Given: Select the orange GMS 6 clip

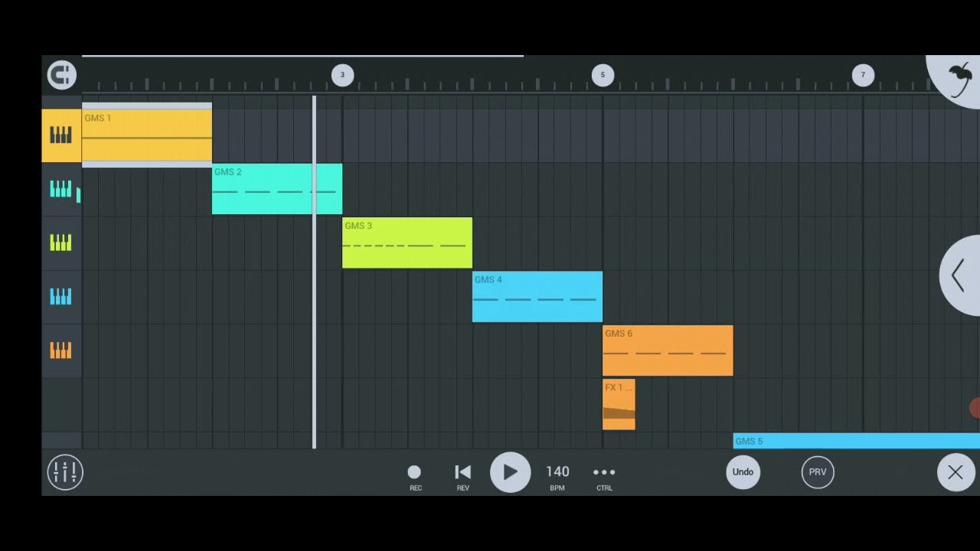Looking at the screenshot, I should click(668, 350).
